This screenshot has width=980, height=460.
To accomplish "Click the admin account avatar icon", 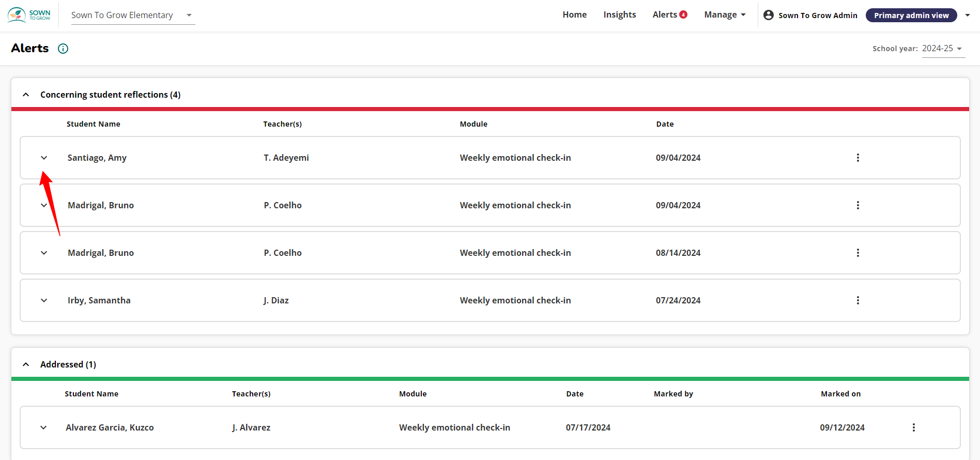I will pos(769,15).
